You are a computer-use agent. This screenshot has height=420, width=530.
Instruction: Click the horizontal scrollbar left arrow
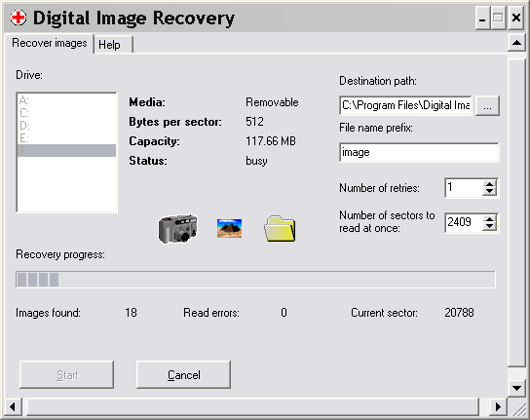coord(13,406)
